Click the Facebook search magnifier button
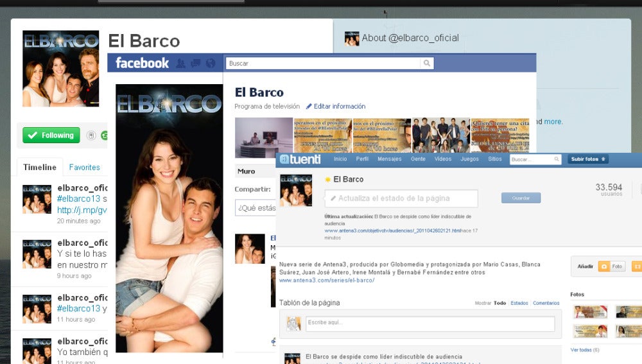The height and width of the screenshot is (364, 642). click(x=427, y=63)
